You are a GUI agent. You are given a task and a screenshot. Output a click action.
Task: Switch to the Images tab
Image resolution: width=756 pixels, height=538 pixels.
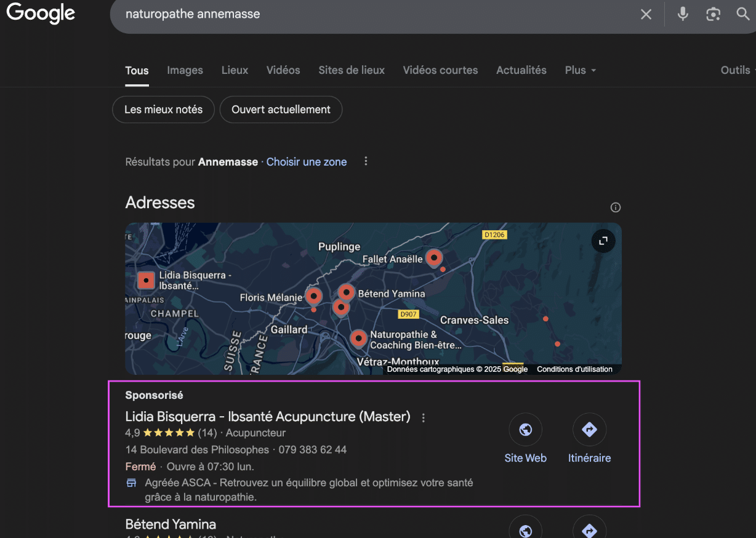185,70
